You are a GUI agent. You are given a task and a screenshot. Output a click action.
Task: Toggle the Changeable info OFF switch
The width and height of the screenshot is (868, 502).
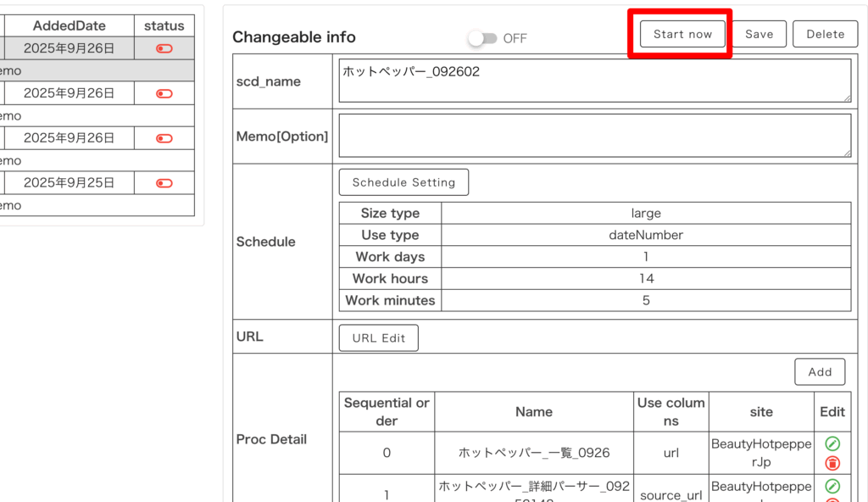click(x=483, y=38)
